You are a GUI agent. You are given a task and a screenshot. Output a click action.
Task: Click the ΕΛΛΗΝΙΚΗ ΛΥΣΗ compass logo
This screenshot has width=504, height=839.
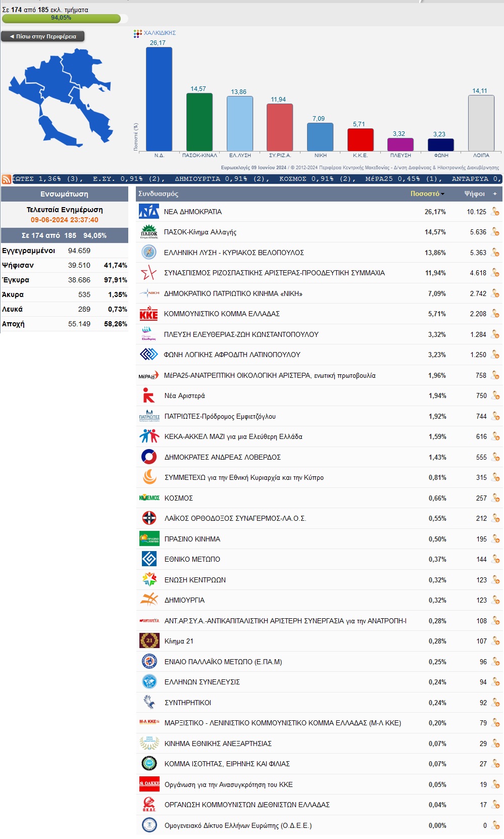[x=149, y=252]
